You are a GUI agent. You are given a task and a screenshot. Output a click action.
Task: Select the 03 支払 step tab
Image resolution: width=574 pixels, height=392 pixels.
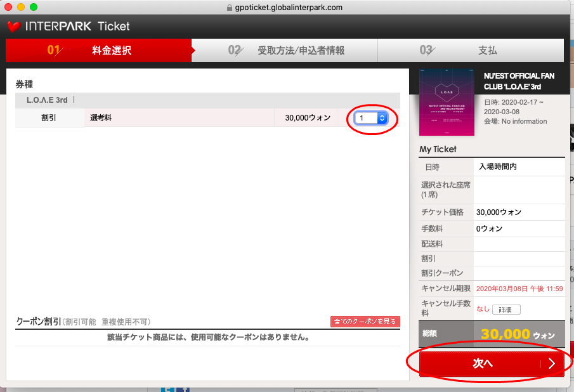(471, 50)
